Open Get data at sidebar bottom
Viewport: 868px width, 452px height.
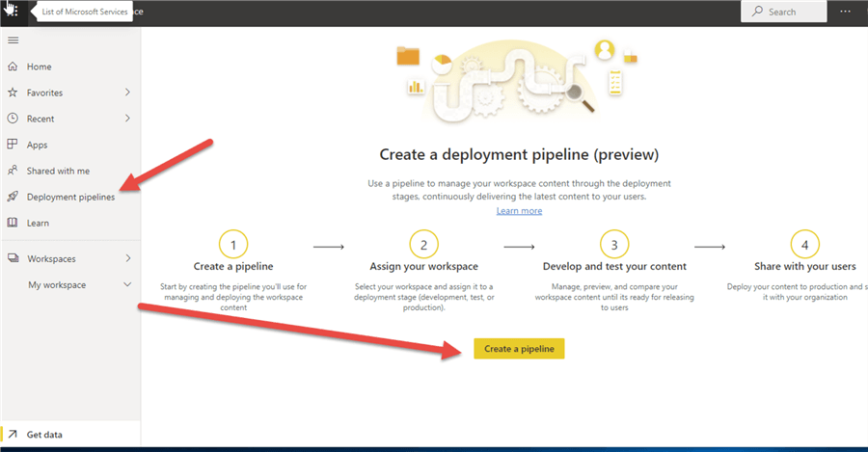(x=44, y=435)
